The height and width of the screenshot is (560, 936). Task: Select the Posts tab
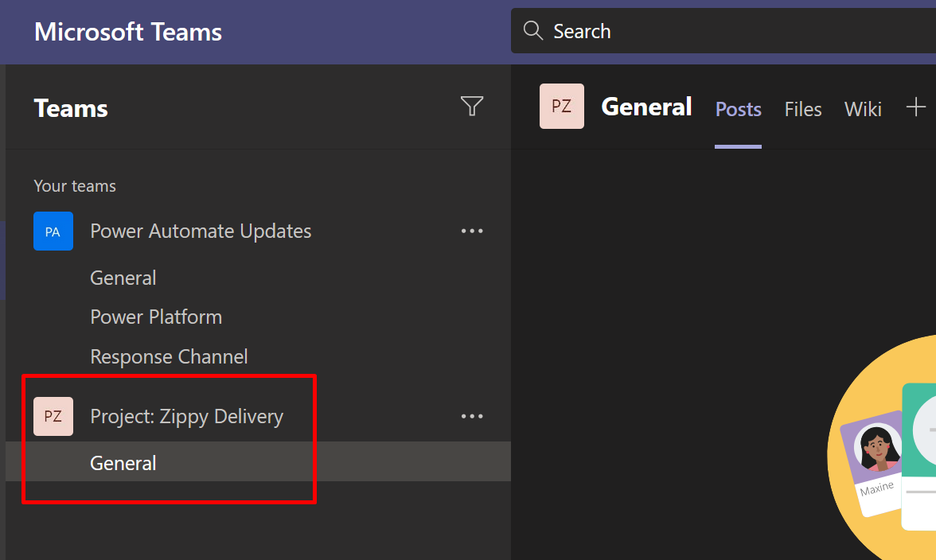coord(738,109)
